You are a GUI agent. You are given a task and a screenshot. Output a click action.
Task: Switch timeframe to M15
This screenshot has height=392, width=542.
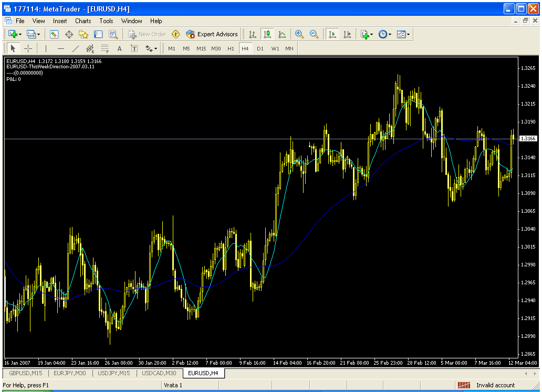(x=201, y=48)
